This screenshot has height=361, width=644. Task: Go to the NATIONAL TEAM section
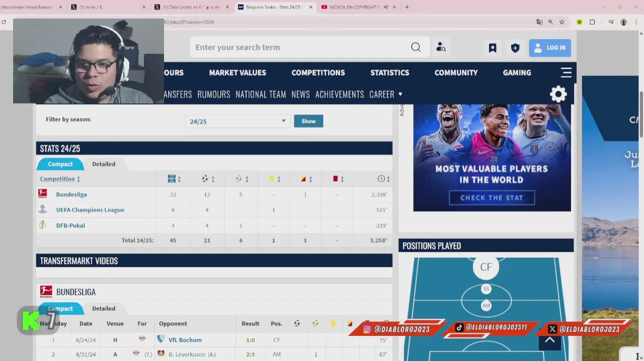(261, 94)
